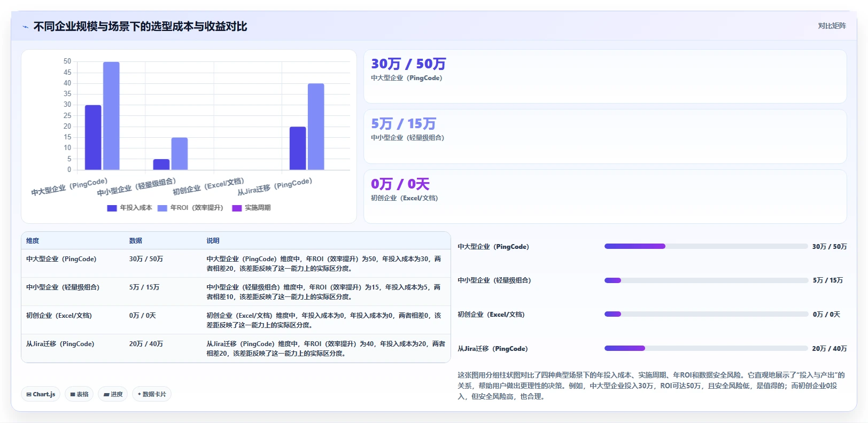Open the 5万 / 15万 data card
The image size is (868, 423).
pos(605,136)
